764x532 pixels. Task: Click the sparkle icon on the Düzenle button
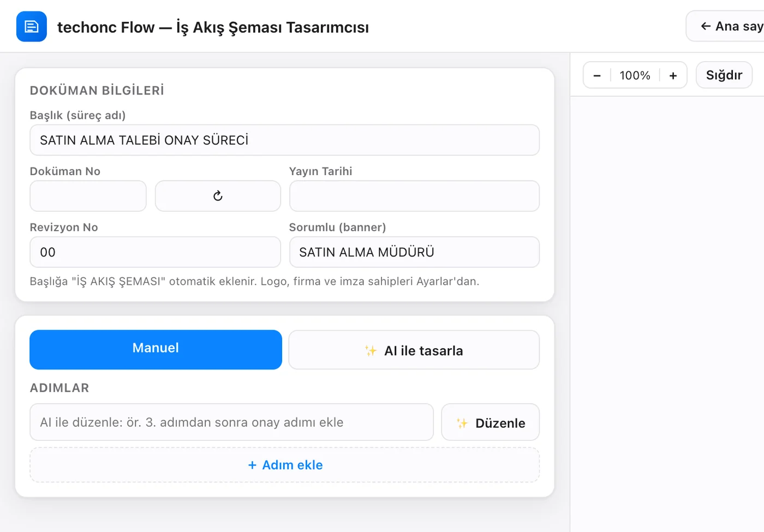[462, 423]
